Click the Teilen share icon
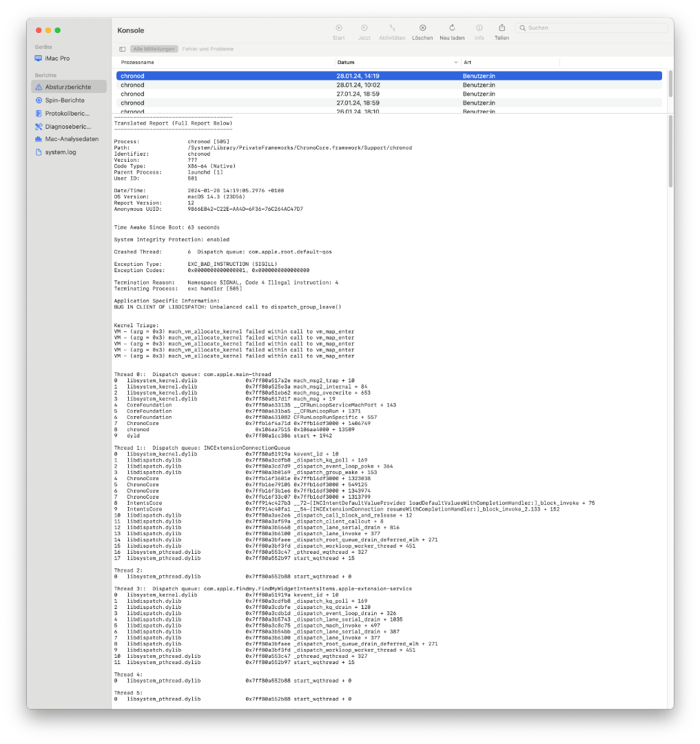700x744 pixels. coord(502,28)
